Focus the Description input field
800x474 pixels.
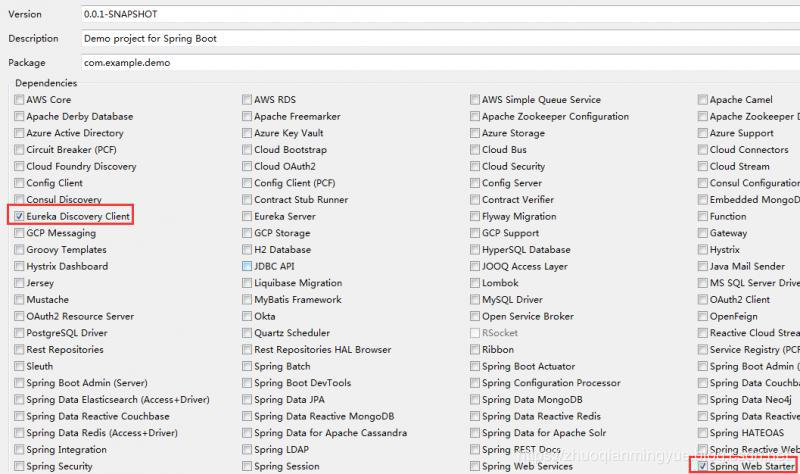point(440,38)
